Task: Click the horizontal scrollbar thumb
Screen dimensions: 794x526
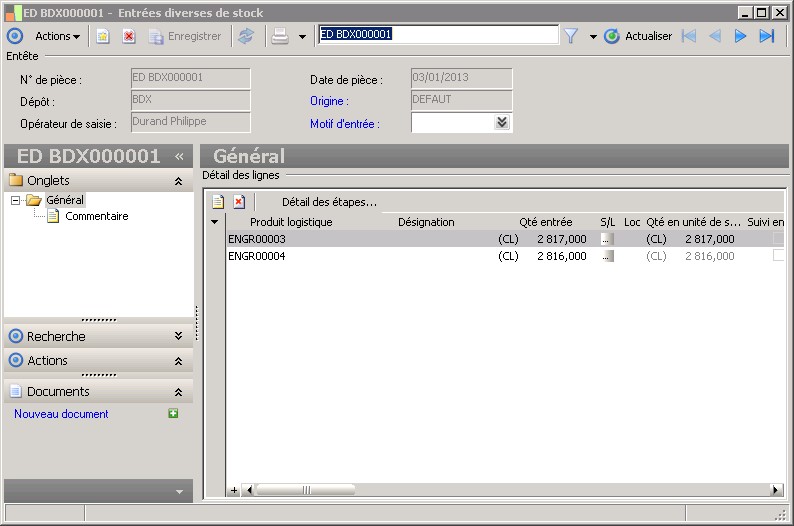Action: (306, 490)
